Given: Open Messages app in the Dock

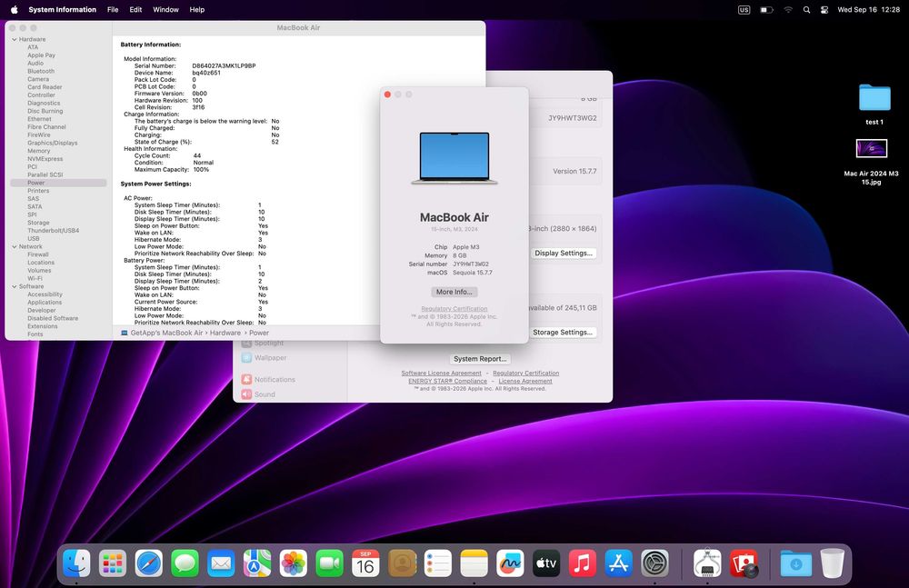Looking at the screenshot, I should pos(185,563).
